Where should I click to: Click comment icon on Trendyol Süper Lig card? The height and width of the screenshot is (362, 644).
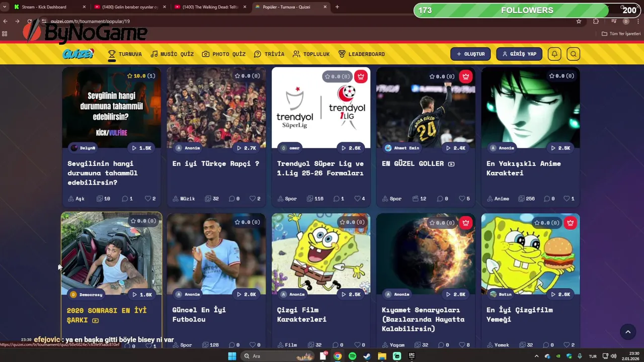click(x=337, y=199)
